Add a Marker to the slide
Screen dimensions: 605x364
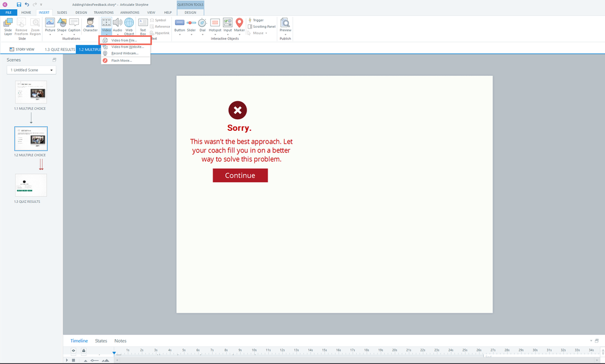click(239, 24)
